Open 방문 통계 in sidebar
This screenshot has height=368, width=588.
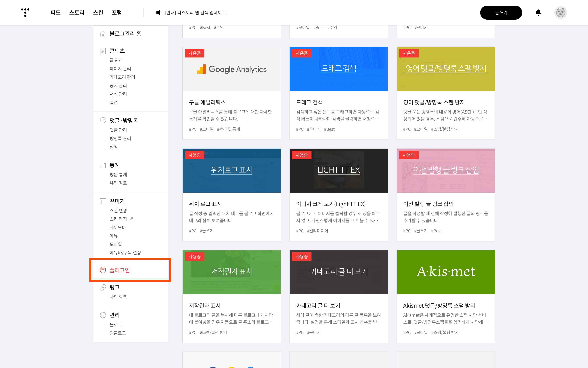tap(118, 175)
